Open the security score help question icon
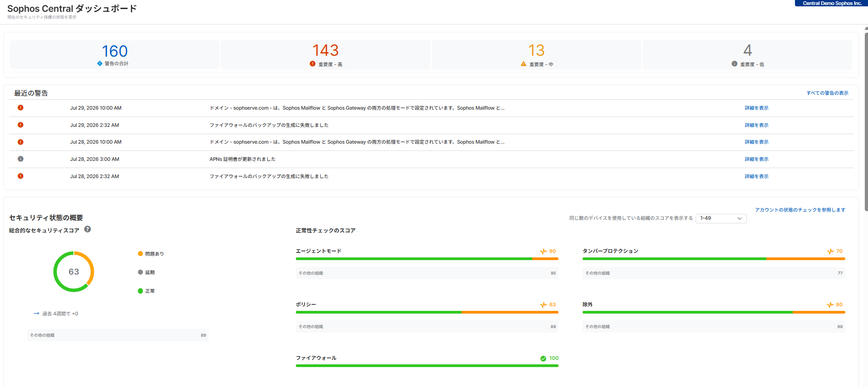Viewport: 868px width, 387px height. coord(88,229)
